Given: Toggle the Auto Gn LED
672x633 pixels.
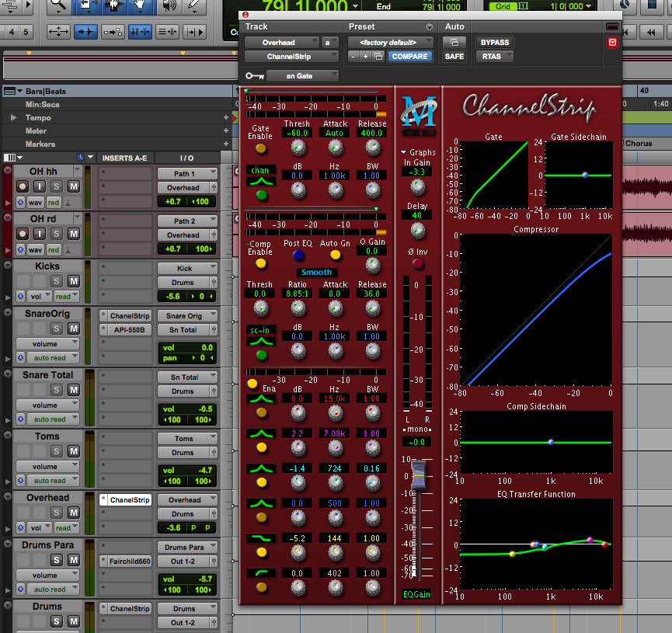Looking at the screenshot, I should [x=335, y=256].
